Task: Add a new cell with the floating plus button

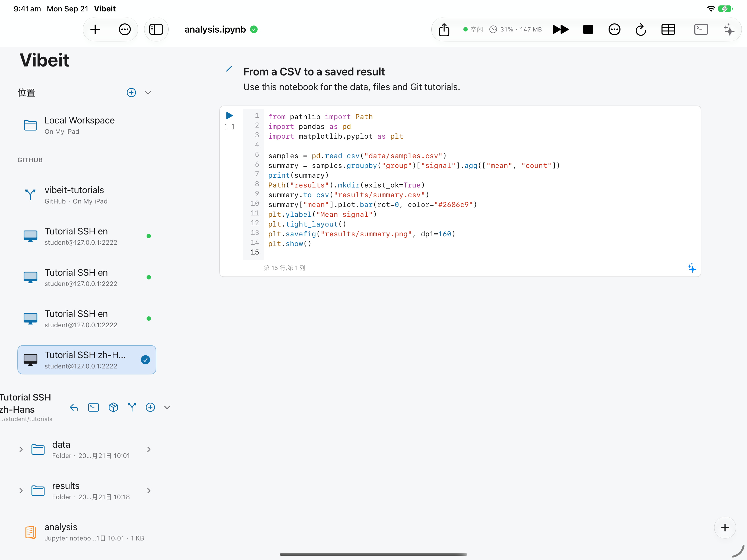Action: [725, 528]
